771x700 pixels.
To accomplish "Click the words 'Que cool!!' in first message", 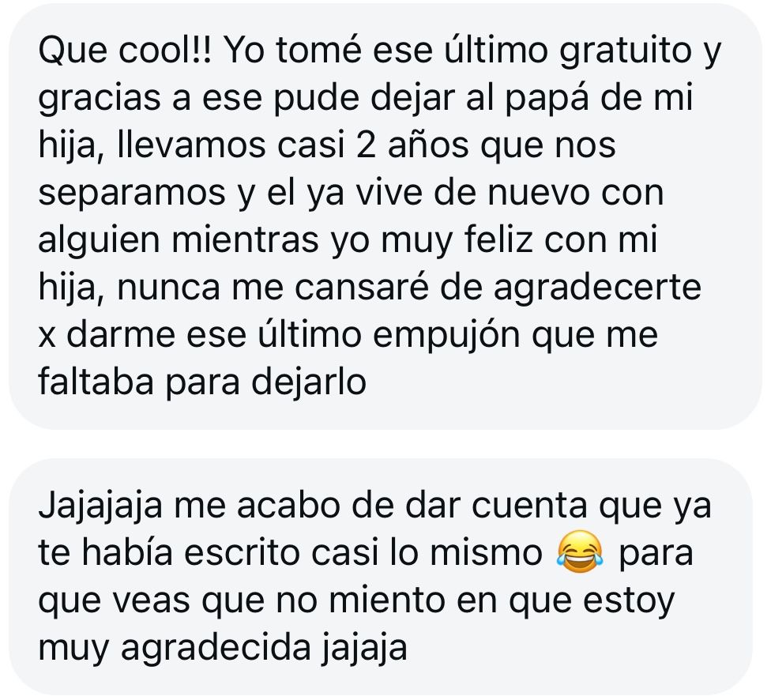I will pos(125,51).
